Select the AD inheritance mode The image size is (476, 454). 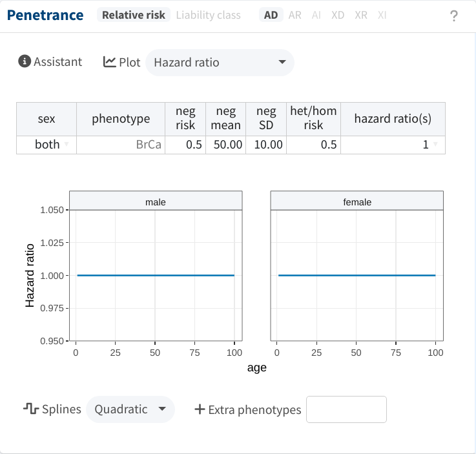pos(271,15)
